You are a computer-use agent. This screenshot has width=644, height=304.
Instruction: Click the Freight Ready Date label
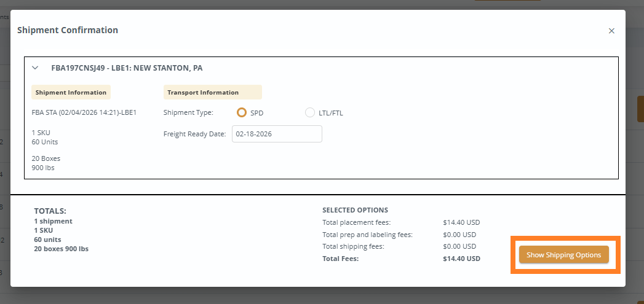(194, 134)
